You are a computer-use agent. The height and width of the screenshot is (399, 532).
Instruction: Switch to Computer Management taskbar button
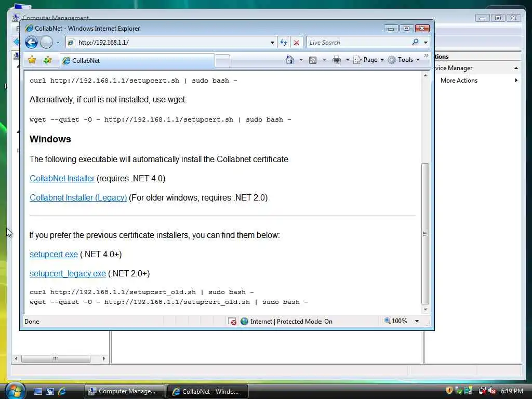tap(124, 391)
